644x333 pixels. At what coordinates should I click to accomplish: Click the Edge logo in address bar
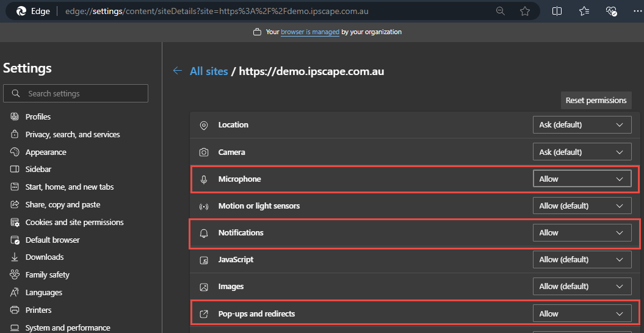(x=20, y=11)
